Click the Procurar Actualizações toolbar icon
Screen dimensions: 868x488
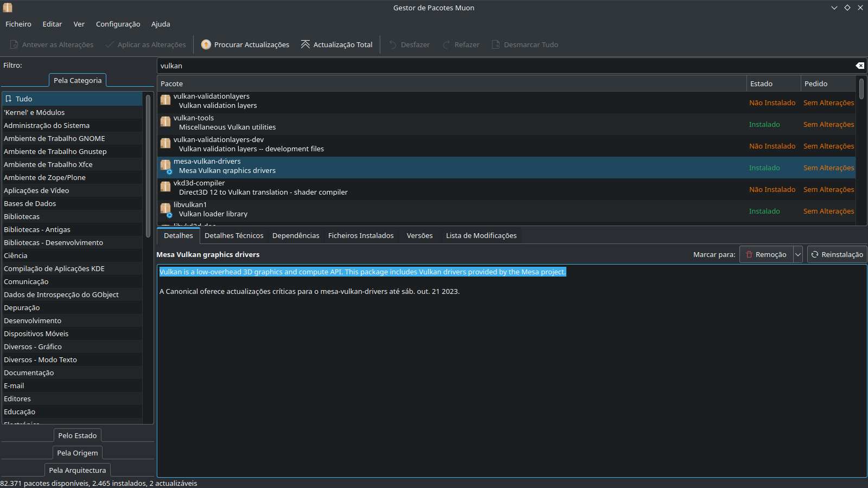[x=206, y=44]
